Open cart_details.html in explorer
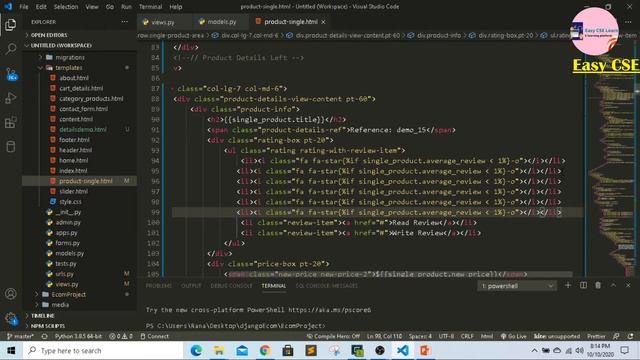640x360 pixels. tap(80, 88)
